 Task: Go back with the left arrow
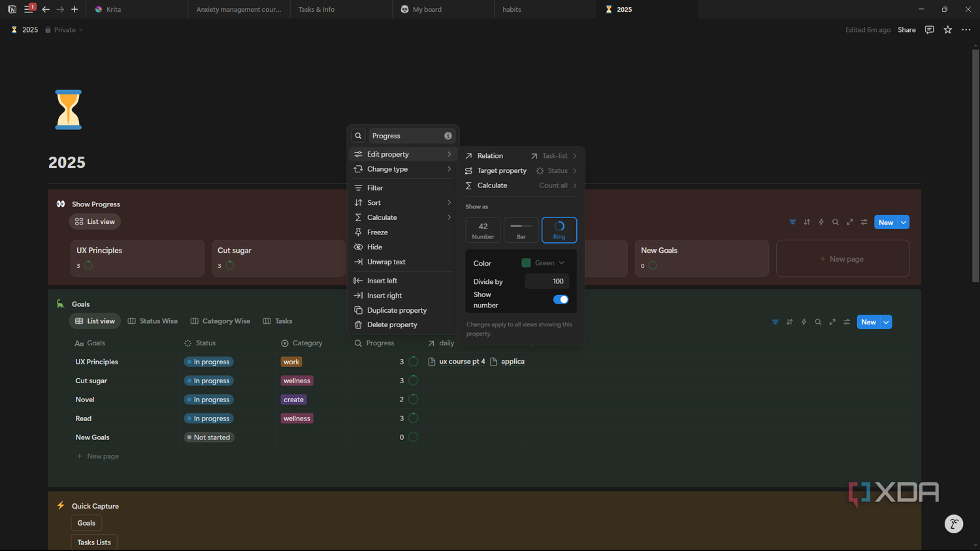click(46, 9)
